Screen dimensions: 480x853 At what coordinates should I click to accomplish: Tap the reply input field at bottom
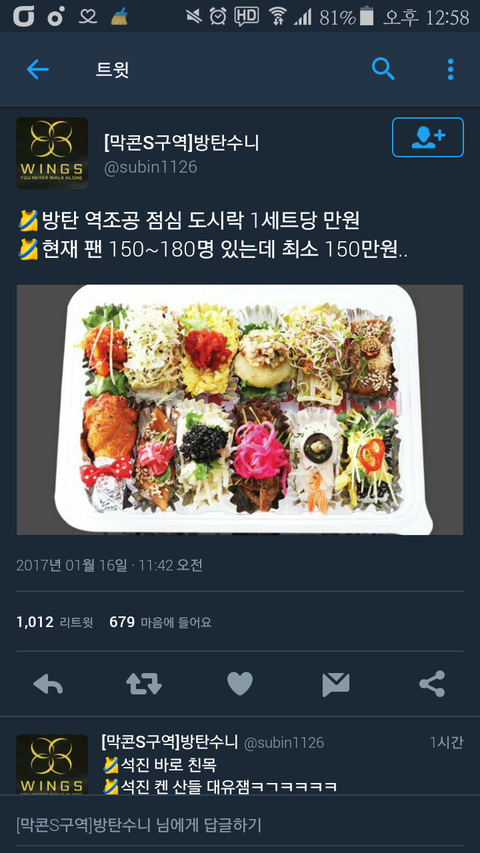240,824
